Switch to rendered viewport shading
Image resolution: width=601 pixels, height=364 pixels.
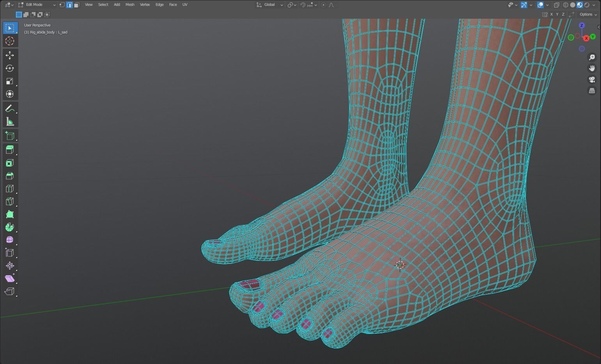tap(587, 5)
